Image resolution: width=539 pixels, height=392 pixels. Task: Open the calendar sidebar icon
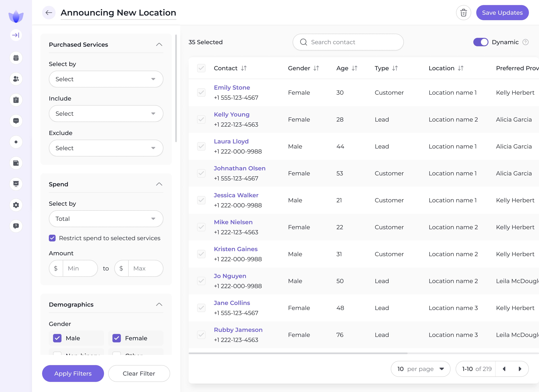[16, 58]
